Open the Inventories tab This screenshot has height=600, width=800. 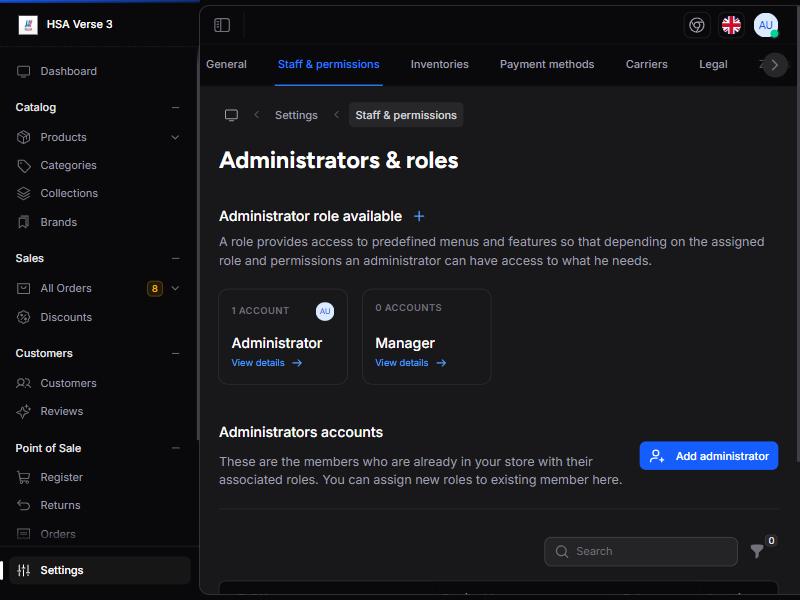point(439,64)
